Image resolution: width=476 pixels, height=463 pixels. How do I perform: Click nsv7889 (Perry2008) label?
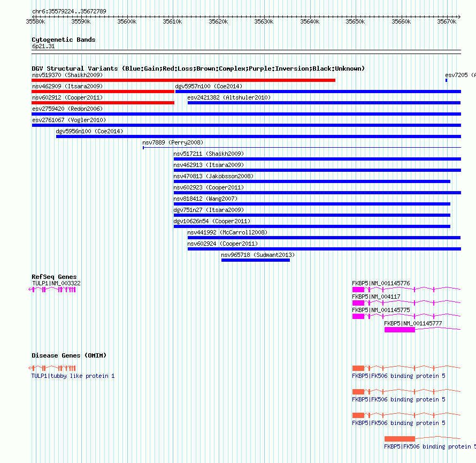(173, 142)
